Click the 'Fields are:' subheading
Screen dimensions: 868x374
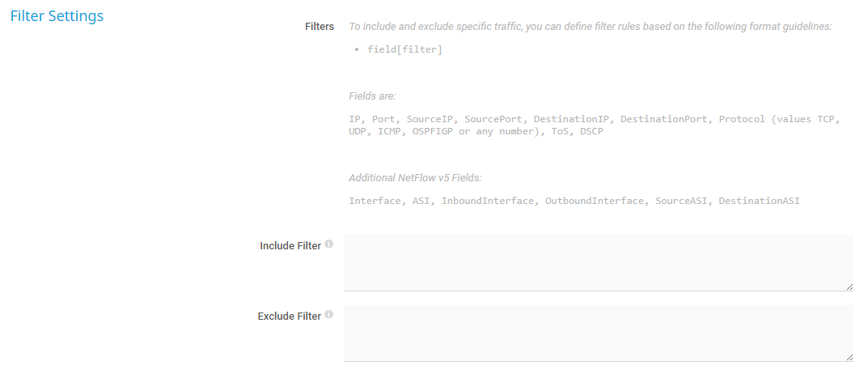(372, 96)
